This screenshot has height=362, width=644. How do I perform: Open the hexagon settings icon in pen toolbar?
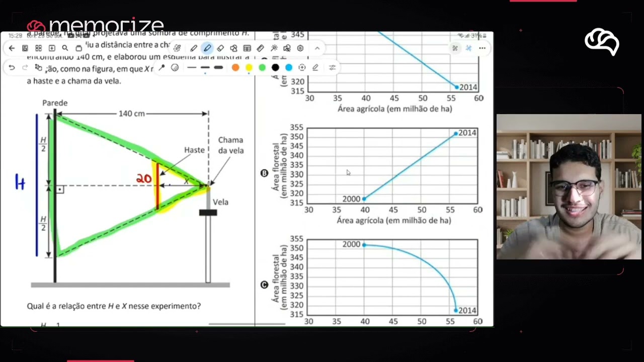[x=300, y=48]
